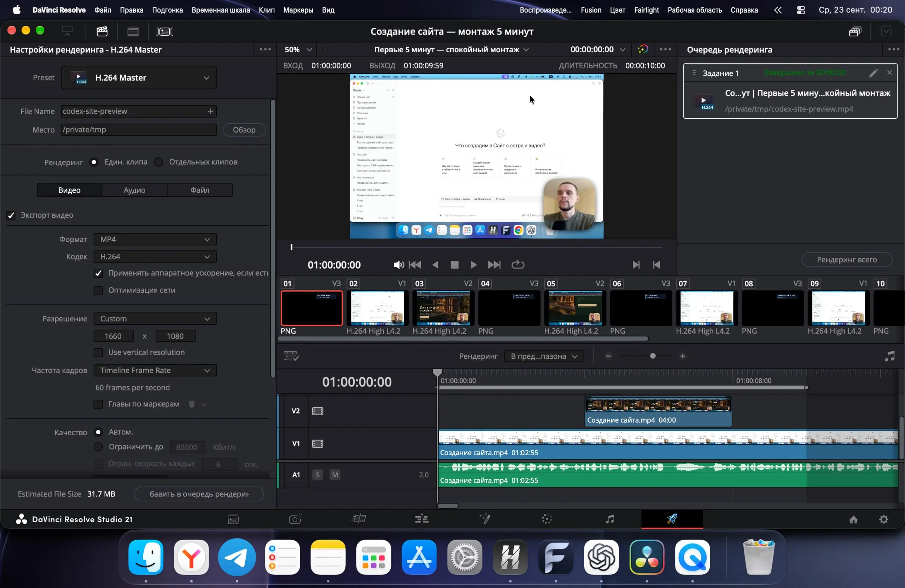
Task: Open the Формат MP4 dropdown
Action: tap(155, 240)
